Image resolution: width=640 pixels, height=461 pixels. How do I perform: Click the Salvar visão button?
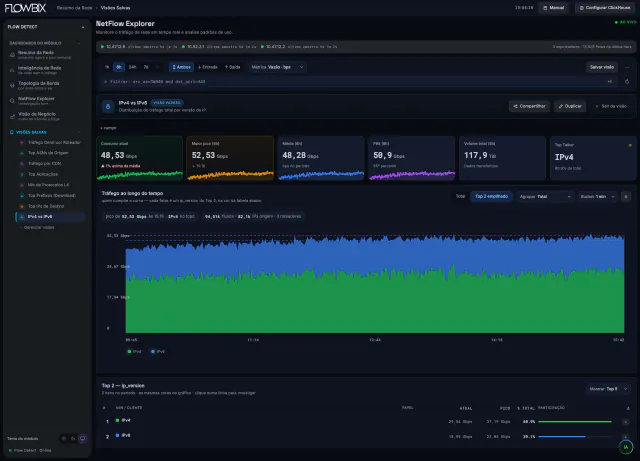[x=602, y=67]
